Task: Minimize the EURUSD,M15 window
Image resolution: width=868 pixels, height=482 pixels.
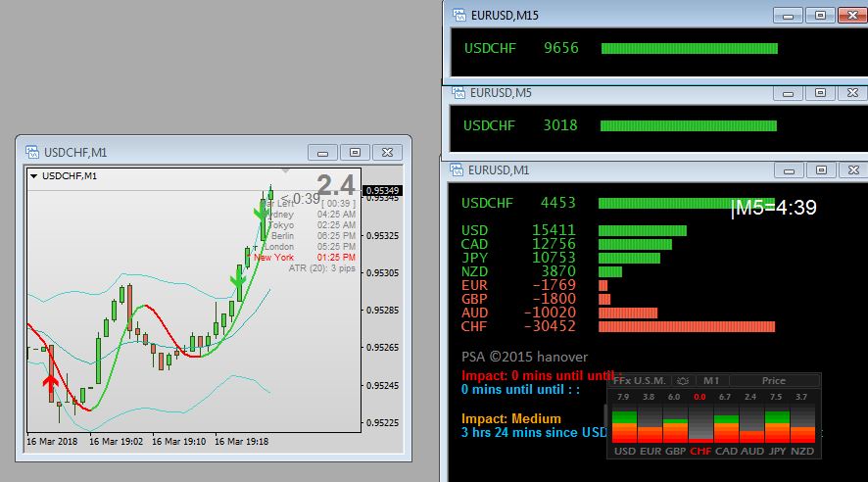Action: pos(788,16)
